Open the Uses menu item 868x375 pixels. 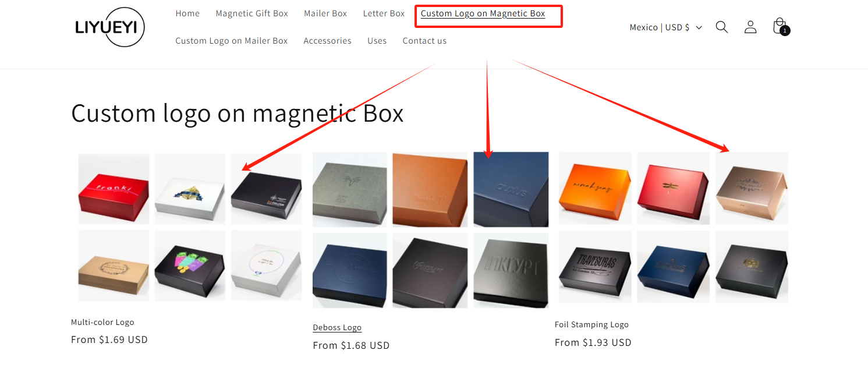(377, 41)
